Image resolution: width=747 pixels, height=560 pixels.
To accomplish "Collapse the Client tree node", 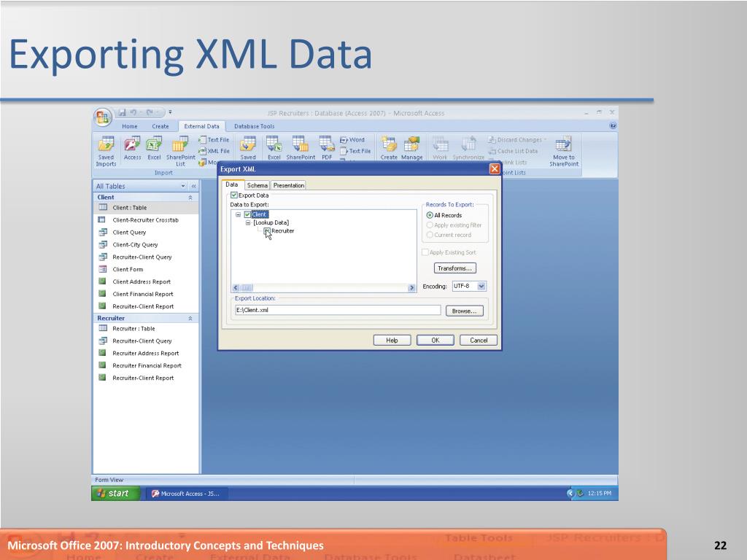I will pyautogui.click(x=239, y=215).
